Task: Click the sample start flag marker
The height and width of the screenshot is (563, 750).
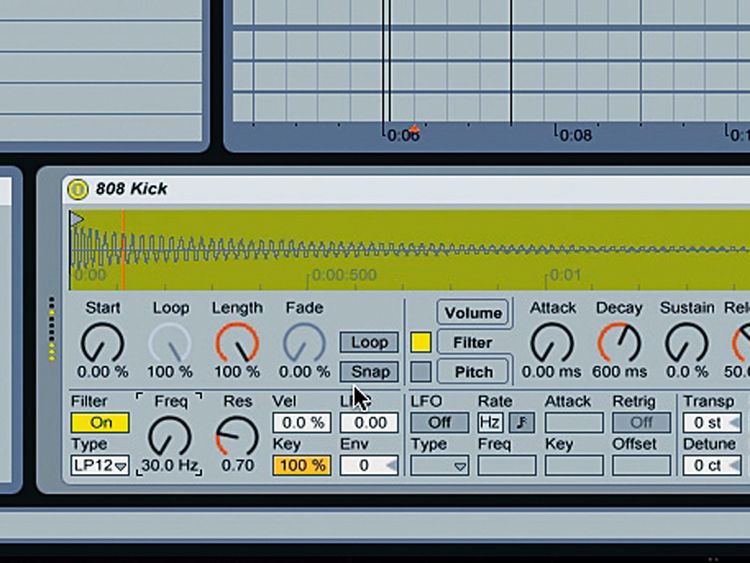Action: [x=76, y=219]
